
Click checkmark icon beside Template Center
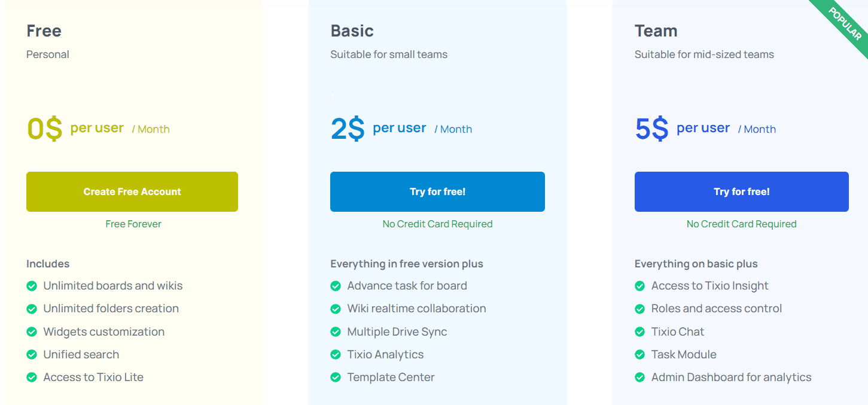[x=336, y=377]
